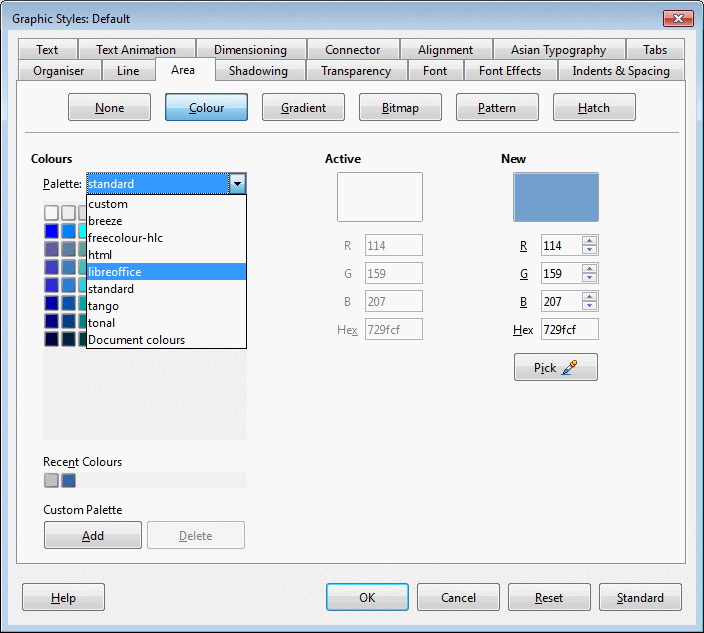Click the New colour preview box
Viewport: 704px width, 633px height.
[x=556, y=197]
